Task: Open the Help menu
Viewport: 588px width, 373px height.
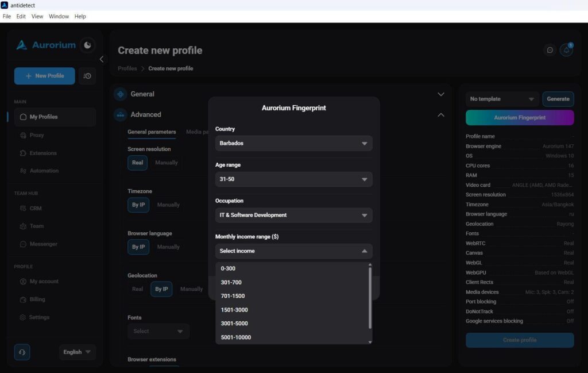Action: coord(80,17)
